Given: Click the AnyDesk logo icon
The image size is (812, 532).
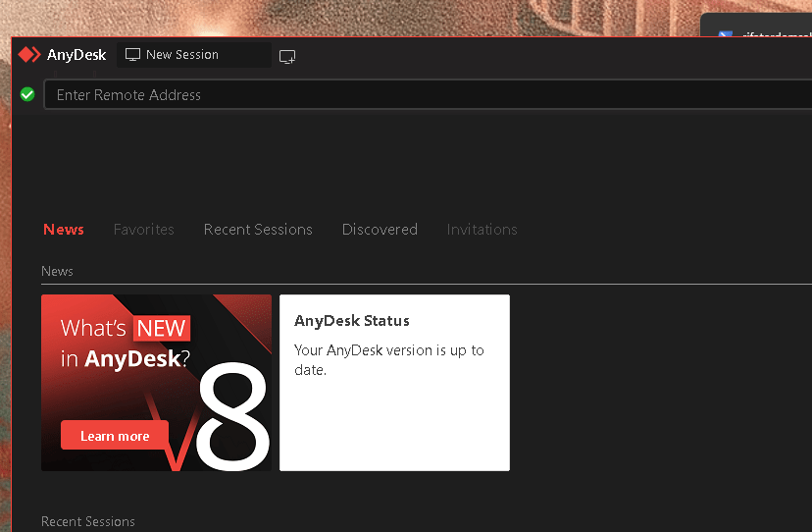Looking at the screenshot, I should [29, 54].
